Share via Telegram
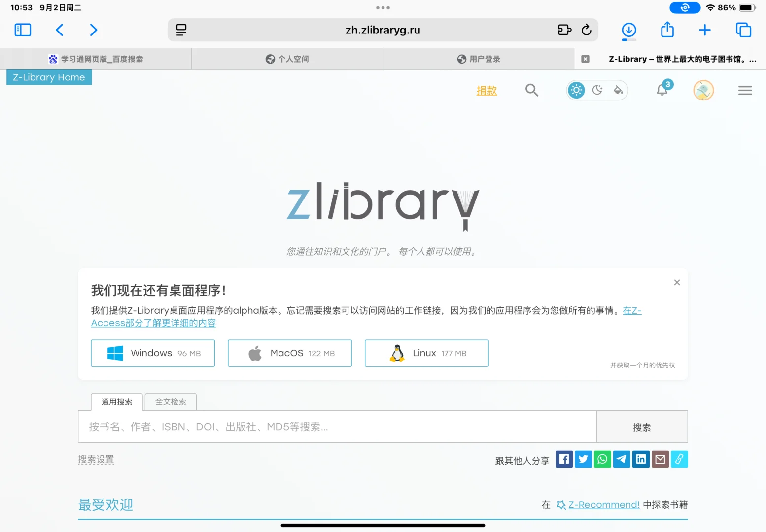This screenshot has width=766, height=532. tap(622, 460)
